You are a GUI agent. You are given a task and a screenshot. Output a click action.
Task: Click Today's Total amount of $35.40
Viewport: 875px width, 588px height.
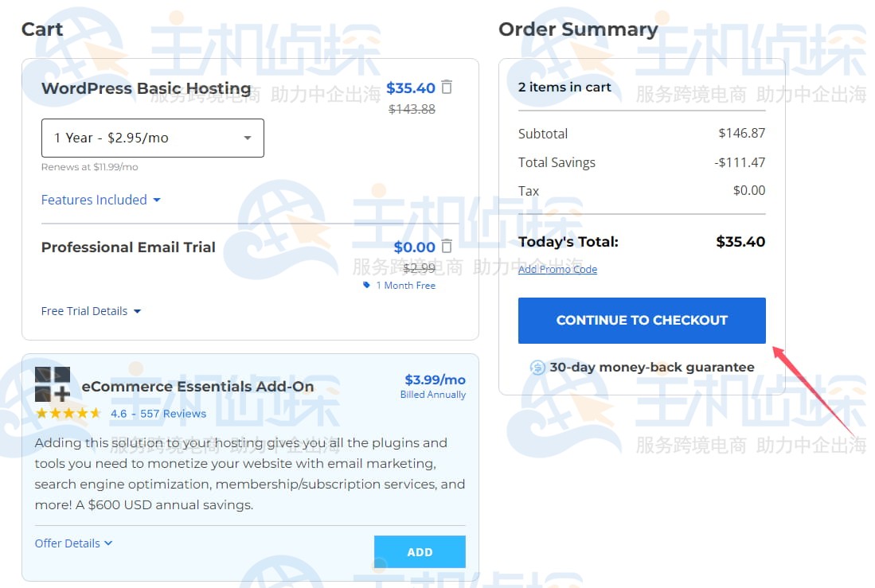click(740, 242)
